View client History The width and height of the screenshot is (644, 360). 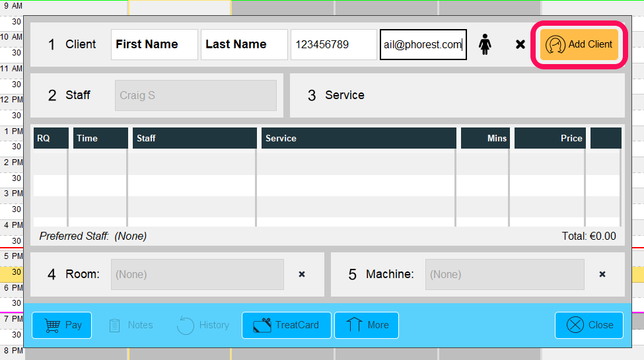[x=203, y=325]
